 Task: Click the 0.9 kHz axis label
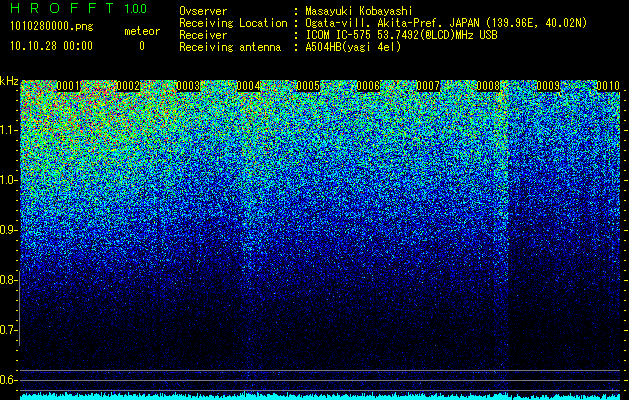click(9, 230)
